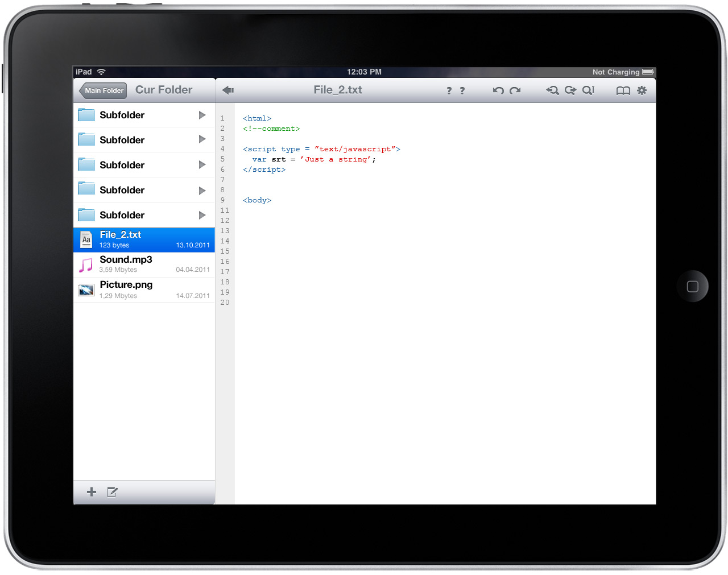This screenshot has width=728, height=575.
Task: Open the Sound.mp3 file
Action: 144,265
